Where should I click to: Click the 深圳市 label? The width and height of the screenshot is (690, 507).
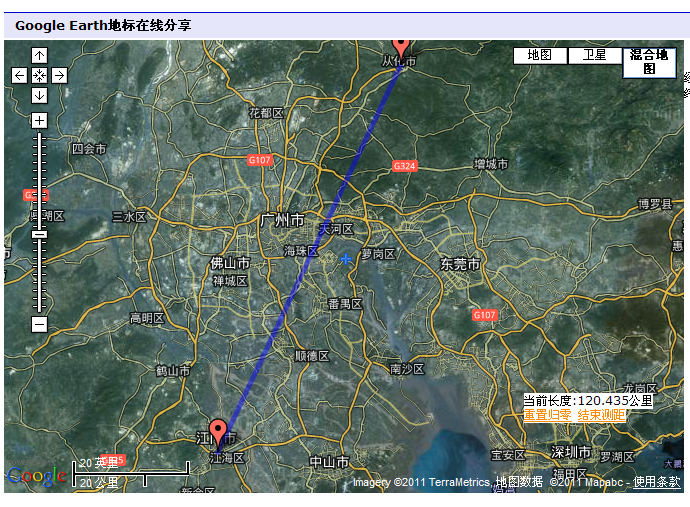(x=571, y=452)
